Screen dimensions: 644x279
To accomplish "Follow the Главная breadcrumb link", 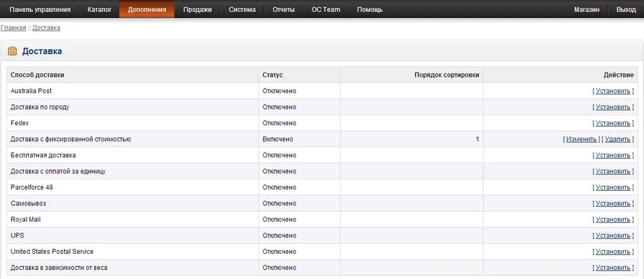I will [13, 28].
